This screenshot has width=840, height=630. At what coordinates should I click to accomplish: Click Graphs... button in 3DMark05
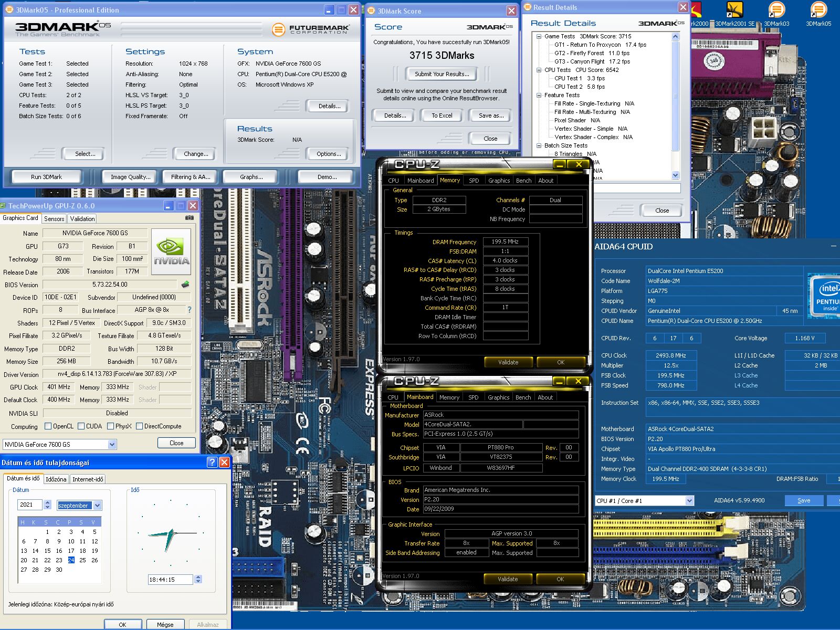[251, 177]
